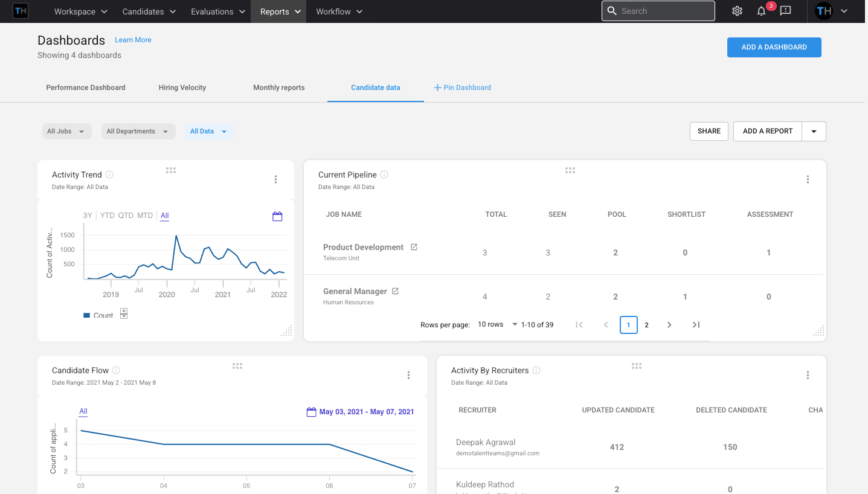Open the feedback message icon beside notifications
Viewport: 868px width, 494px height.
pyautogui.click(x=785, y=11)
